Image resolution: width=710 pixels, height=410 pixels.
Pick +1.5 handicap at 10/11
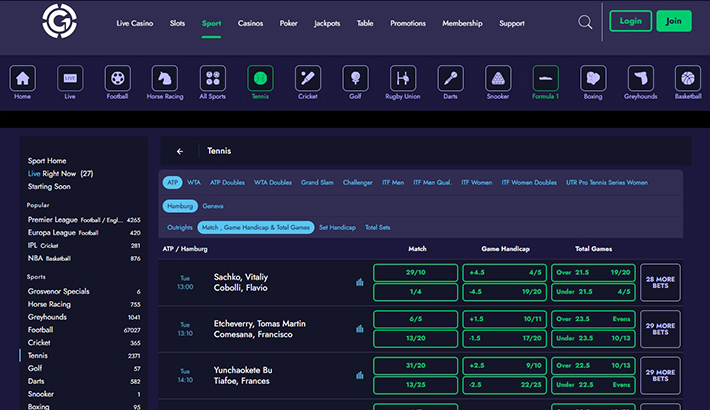(504, 319)
